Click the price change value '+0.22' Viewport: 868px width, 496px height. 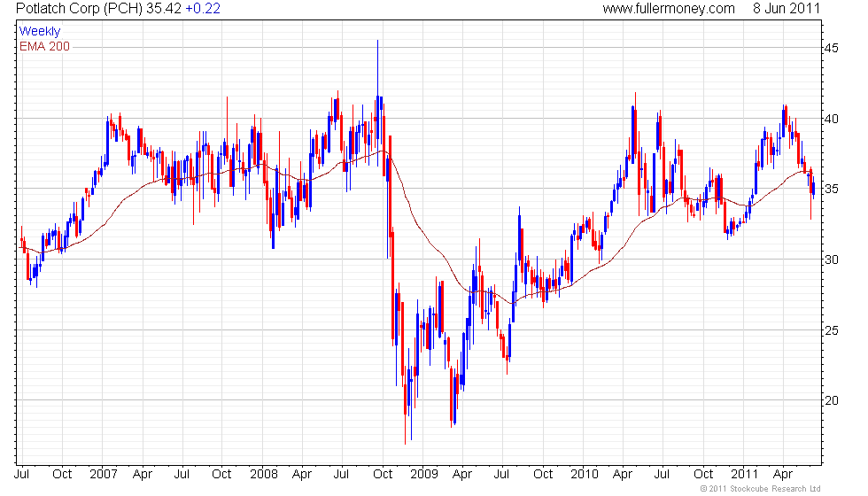[203, 9]
